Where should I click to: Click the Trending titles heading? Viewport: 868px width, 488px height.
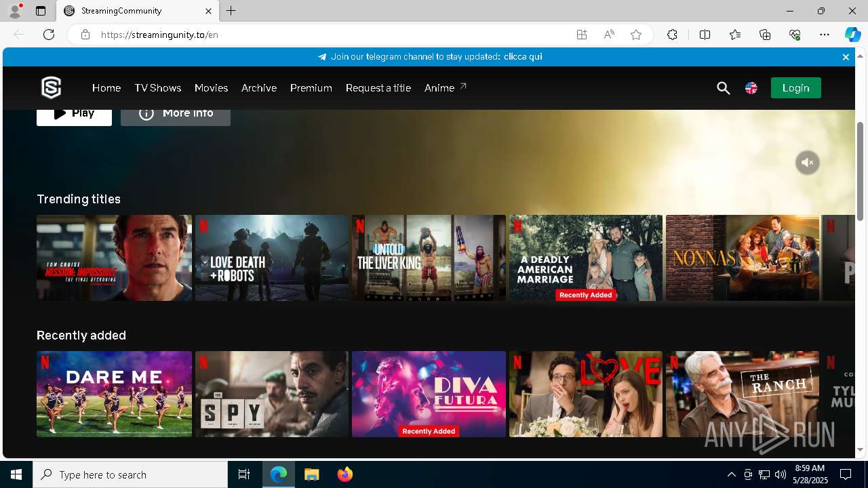(79, 199)
